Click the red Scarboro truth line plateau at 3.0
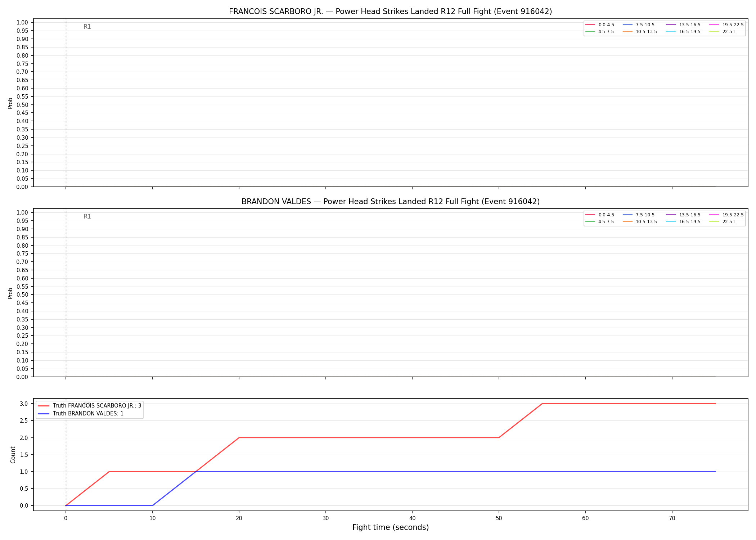Image resolution: width=756 pixels, height=540 pixels. [629, 404]
